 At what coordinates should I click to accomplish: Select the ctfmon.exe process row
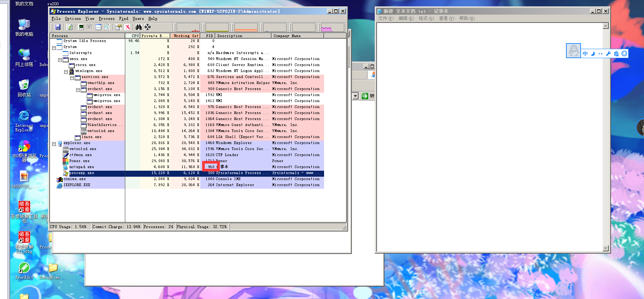(x=187, y=155)
